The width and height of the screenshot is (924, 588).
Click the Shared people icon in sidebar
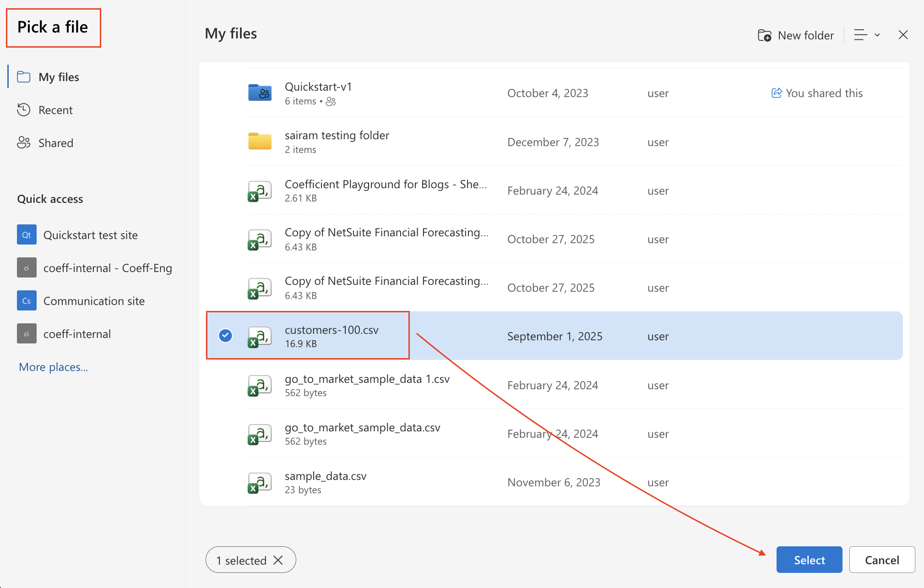24,143
